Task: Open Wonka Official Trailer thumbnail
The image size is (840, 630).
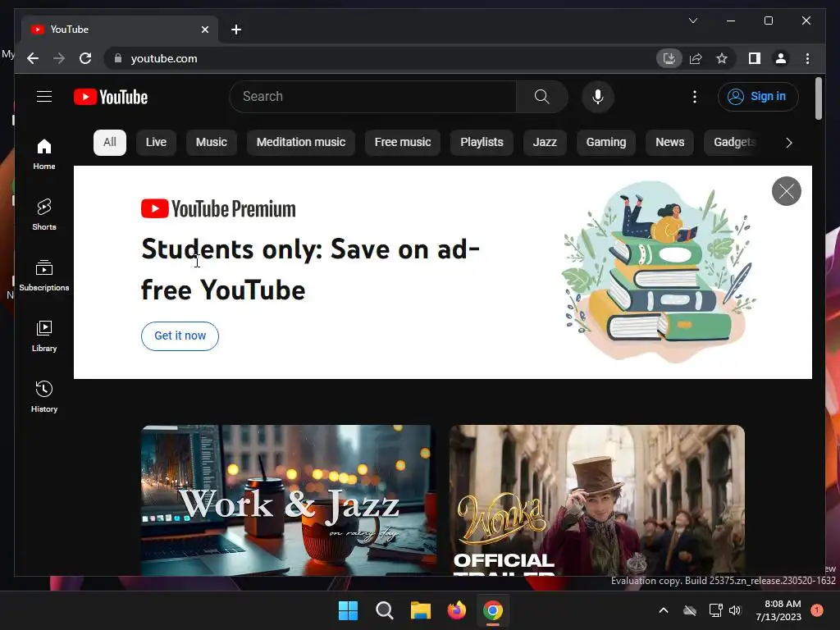Action: pos(597,500)
